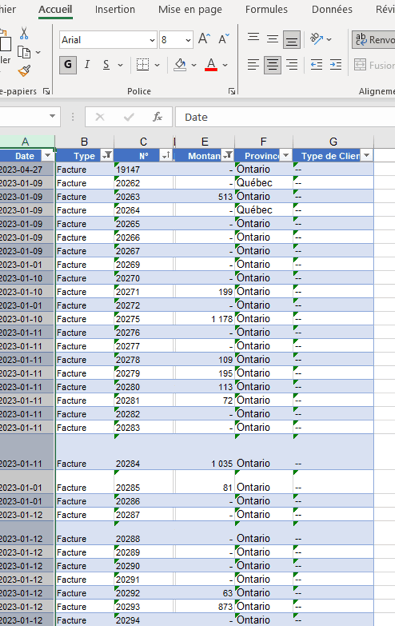The image size is (395, 626).
Task: Open the Date column filter dropdown
Action: click(48, 156)
